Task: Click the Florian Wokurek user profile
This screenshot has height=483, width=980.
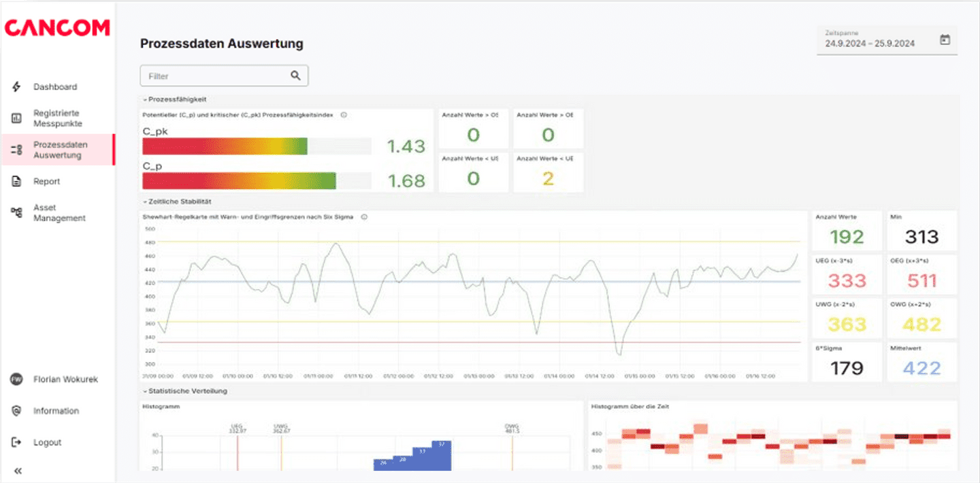Action: coord(65,380)
